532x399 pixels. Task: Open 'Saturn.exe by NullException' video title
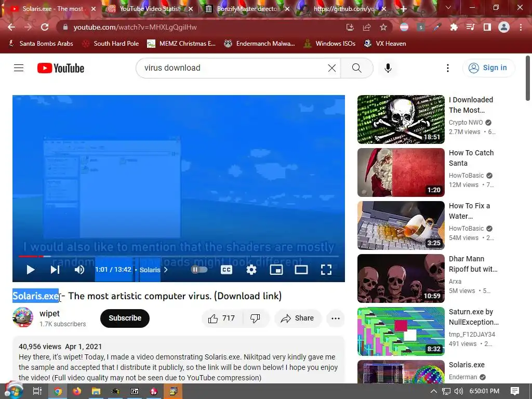474,317
